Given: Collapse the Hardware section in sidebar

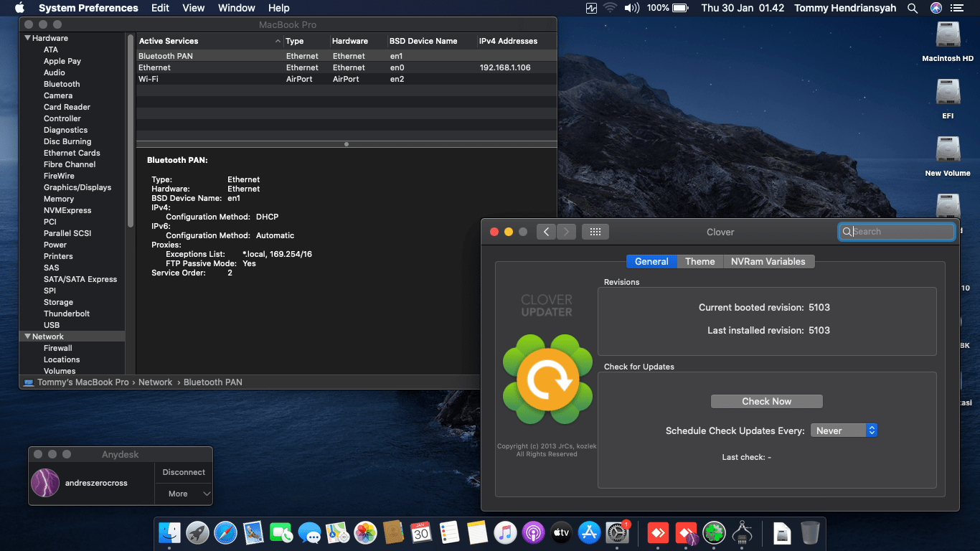Looking at the screenshot, I should [x=28, y=38].
